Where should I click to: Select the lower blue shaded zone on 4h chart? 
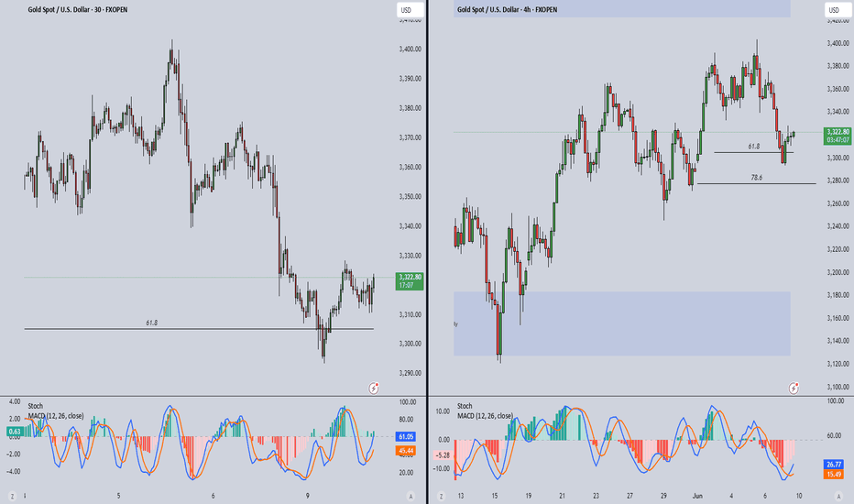pos(622,323)
